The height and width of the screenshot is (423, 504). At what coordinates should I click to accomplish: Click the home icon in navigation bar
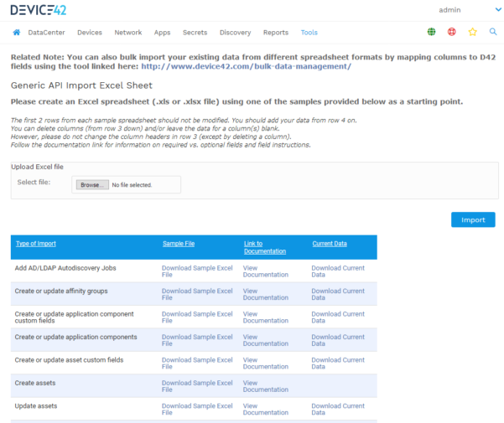point(17,32)
